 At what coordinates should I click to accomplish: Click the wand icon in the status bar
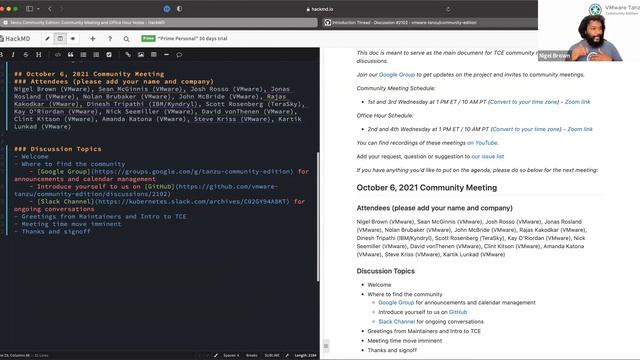pyautogui.click(x=216, y=356)
